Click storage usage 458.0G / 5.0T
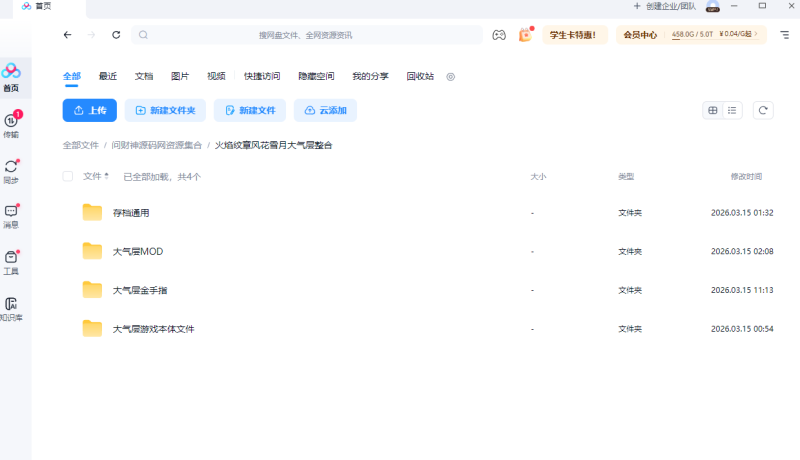This screenshot has height=460, width=800. click(x=692, y=34)
